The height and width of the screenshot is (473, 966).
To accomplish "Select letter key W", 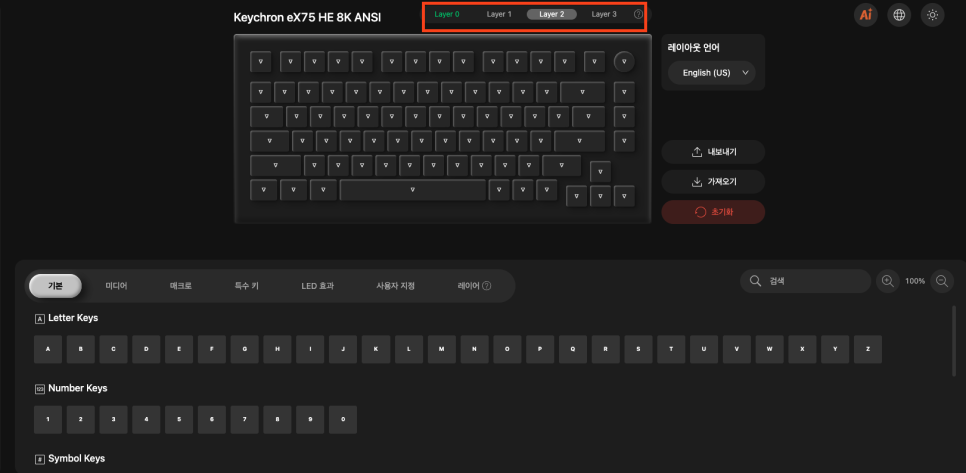I will [769, 349].
